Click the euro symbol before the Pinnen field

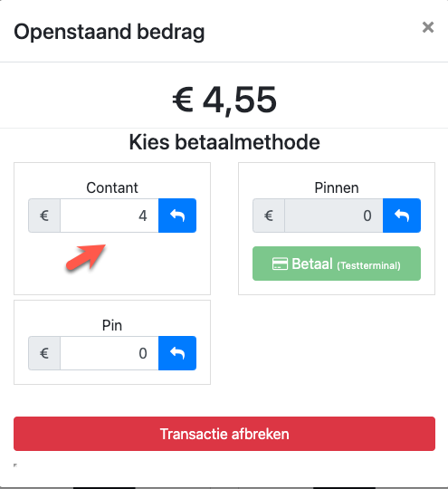tap(269, 216)
